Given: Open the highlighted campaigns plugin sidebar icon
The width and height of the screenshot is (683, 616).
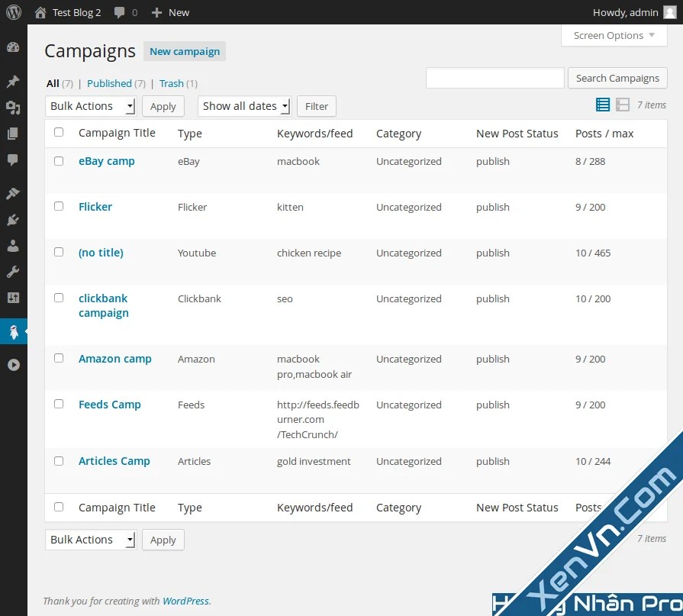Looking at the screenshot, I should click(14, 331).
